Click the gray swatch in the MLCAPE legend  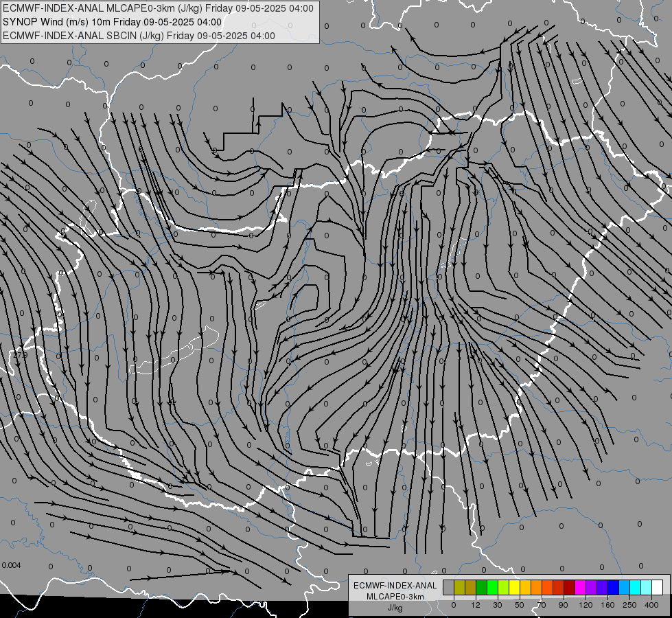pyautogui.click(x=449, y=588)
